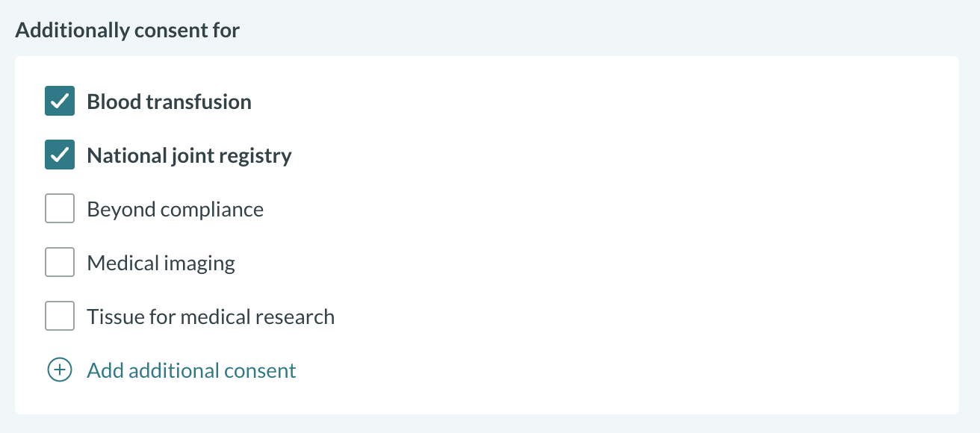Open the Add additional consent link
The width and height of the screenshot is (980, 433).
click(191, 370)
